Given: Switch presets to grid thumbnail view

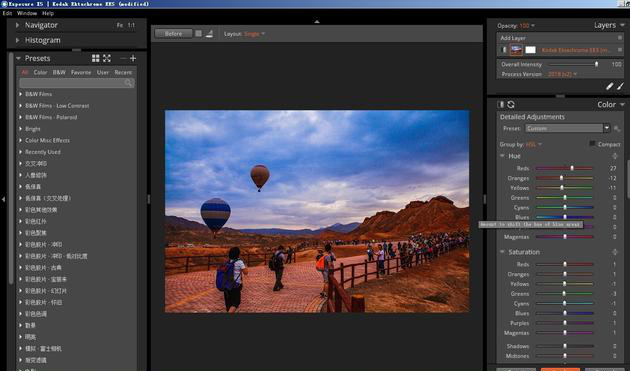Looking at the screenshot, I should [96, 58].
